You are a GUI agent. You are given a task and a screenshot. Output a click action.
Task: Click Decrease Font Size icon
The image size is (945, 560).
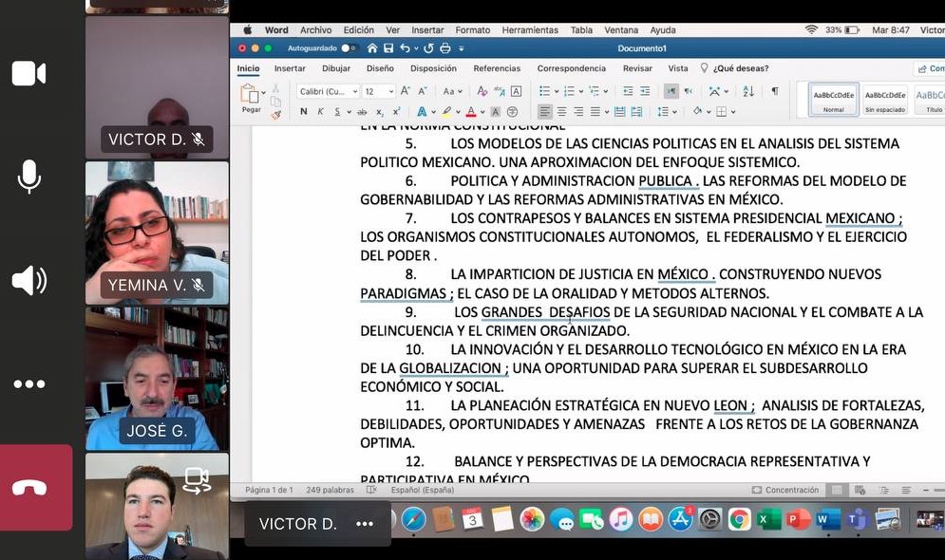(x=423, y=91)
